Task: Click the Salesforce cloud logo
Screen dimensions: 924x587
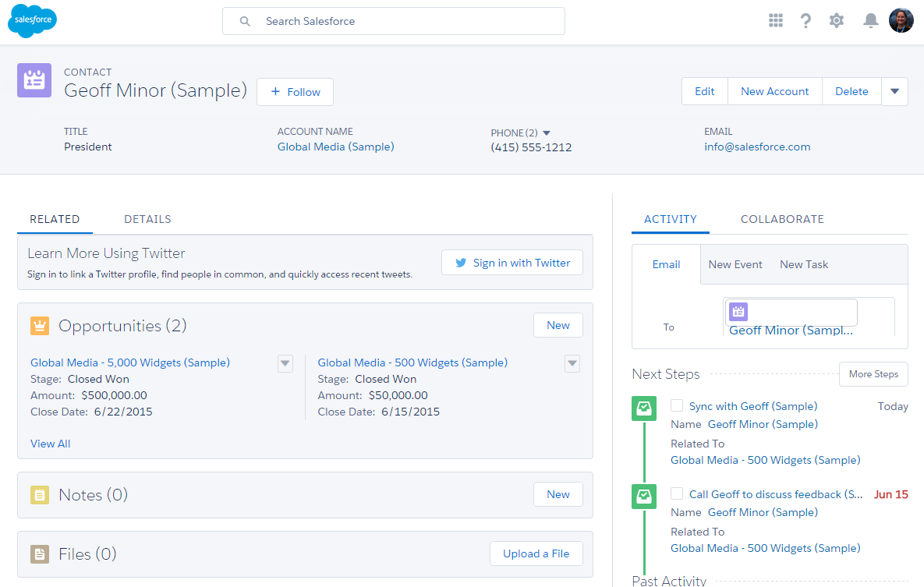Action: [32, 21]
